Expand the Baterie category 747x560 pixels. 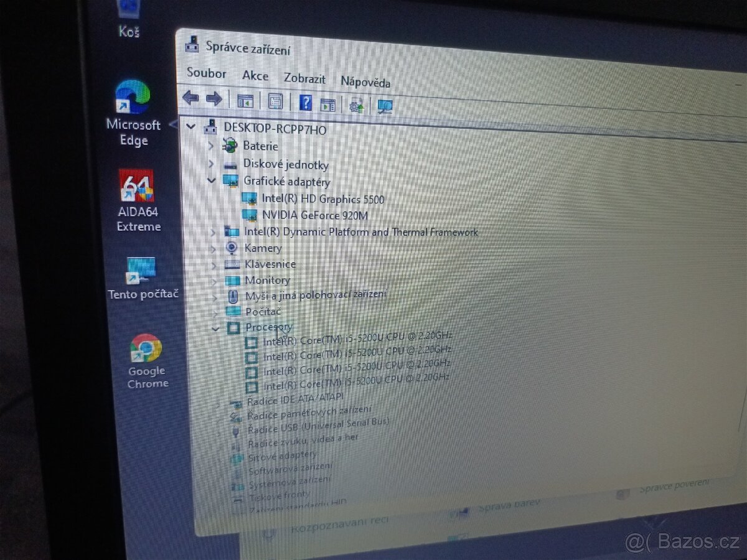click(x=210, y=146)
